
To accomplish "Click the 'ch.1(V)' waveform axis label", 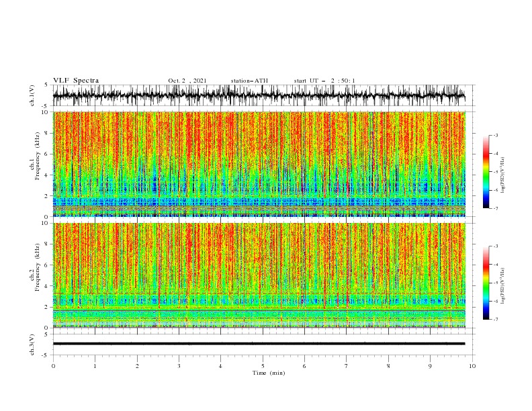I will pyautogui.click(x=32, y=95).
